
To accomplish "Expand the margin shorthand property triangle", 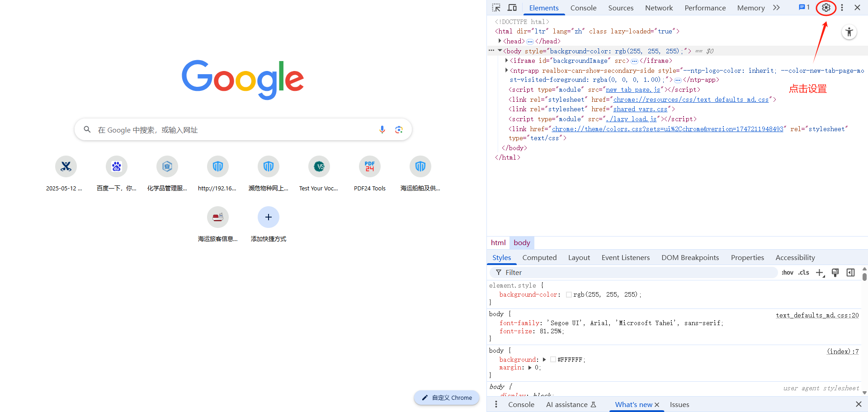I will 530,368.
